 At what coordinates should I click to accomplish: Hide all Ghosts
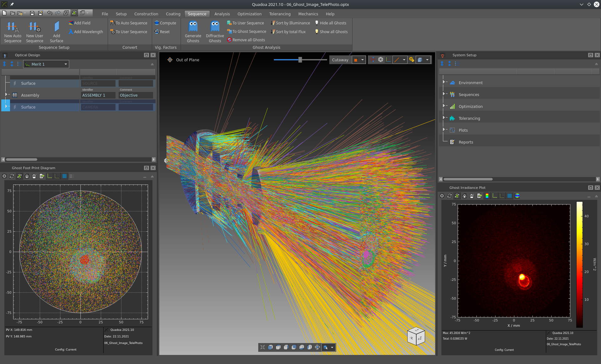click(331, 23)
